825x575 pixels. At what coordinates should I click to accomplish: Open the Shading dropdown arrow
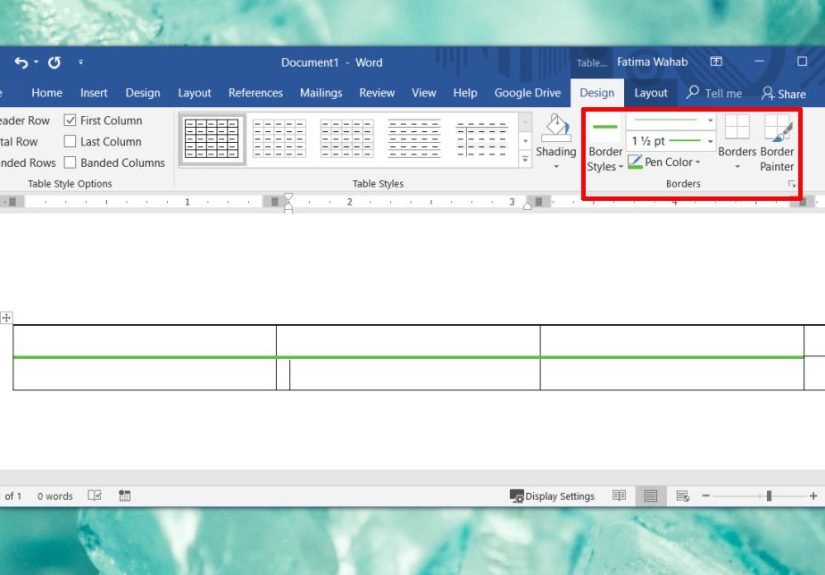pos(556,167)
